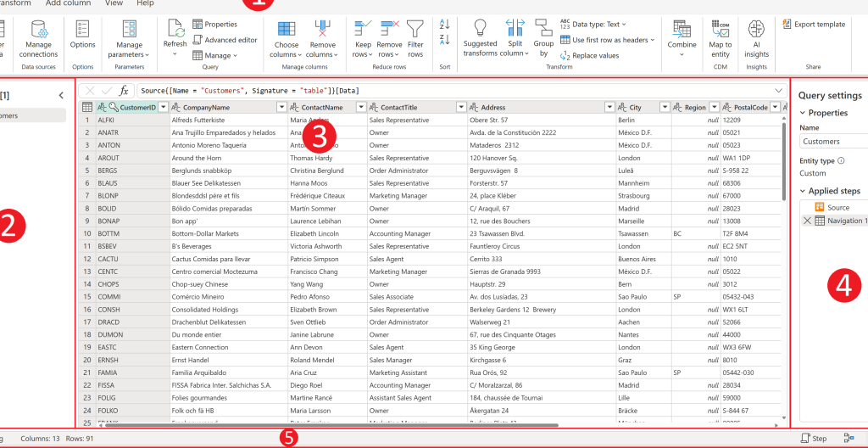Edit the query Name field
Screen dimensions: 868x448
834,142
